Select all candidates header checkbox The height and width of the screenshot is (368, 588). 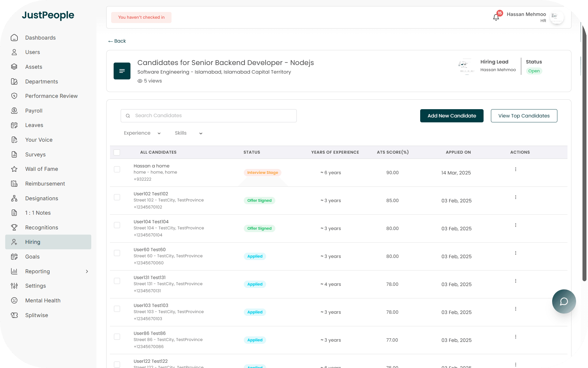[x=117, y=152]
